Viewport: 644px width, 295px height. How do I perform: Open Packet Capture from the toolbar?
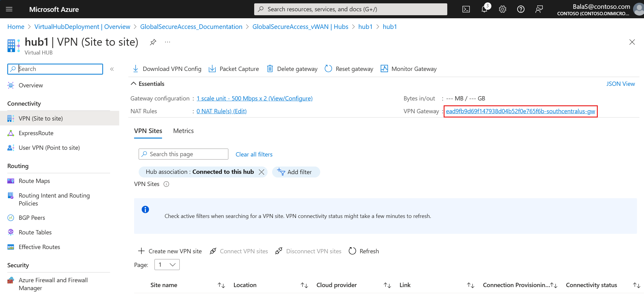pyautogui.click(x=212, y=69)
